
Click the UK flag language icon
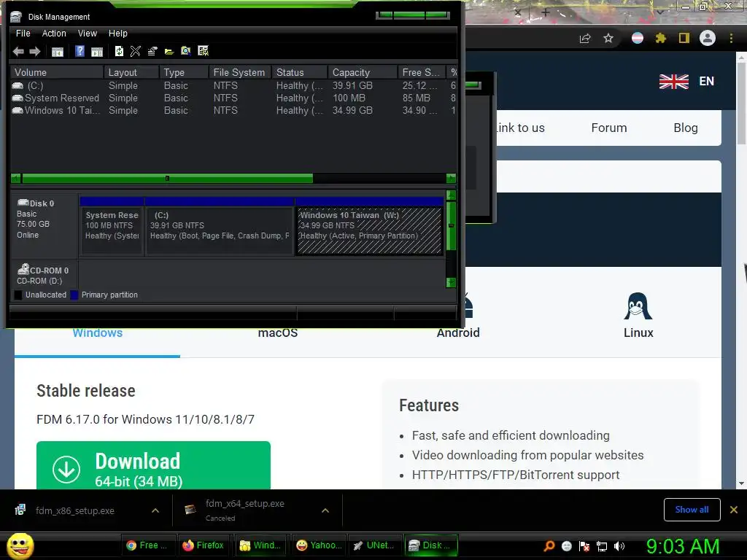(673, 82)
